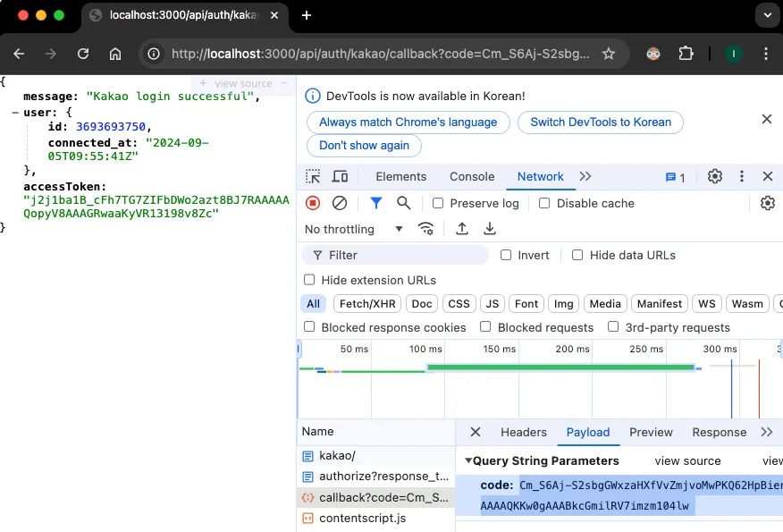Collapse the user object in JSON
Viewport: 783px width, 532px height.
point(15,113)
